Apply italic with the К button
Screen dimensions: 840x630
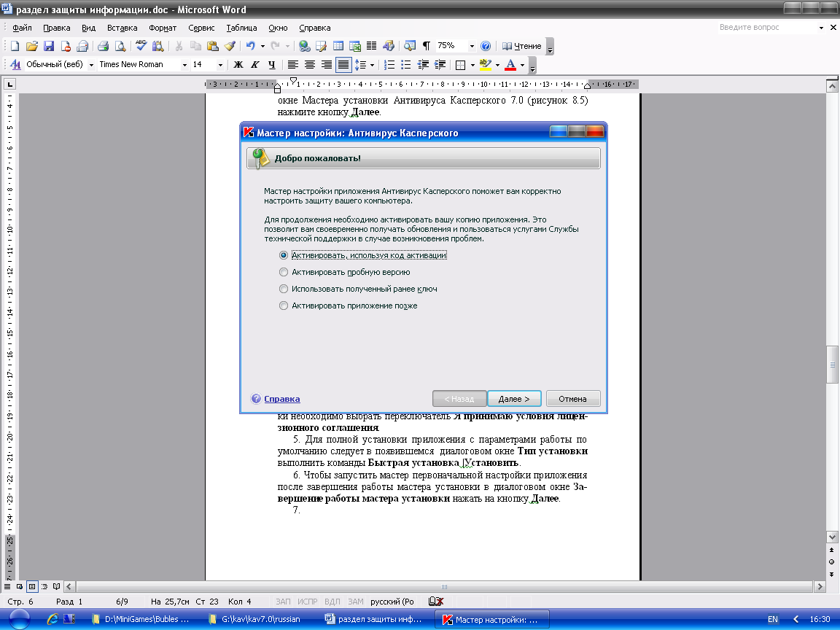(255, 65)
